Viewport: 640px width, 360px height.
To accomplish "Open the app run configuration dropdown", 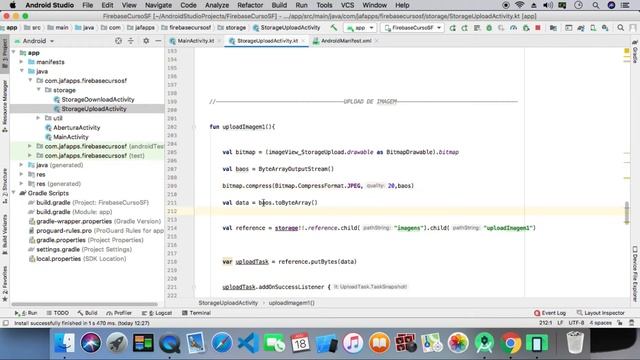I will coord(360,28).
